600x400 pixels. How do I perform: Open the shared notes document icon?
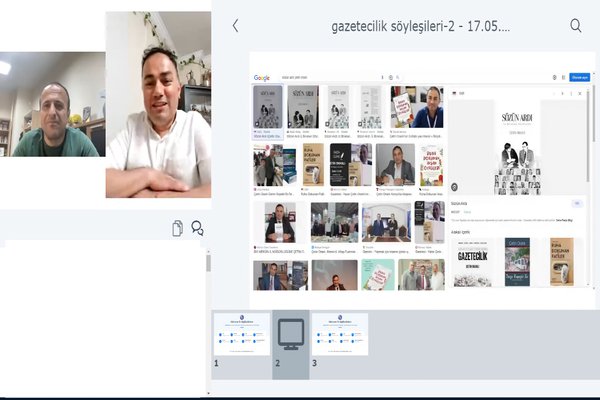(x=177, y=228)
